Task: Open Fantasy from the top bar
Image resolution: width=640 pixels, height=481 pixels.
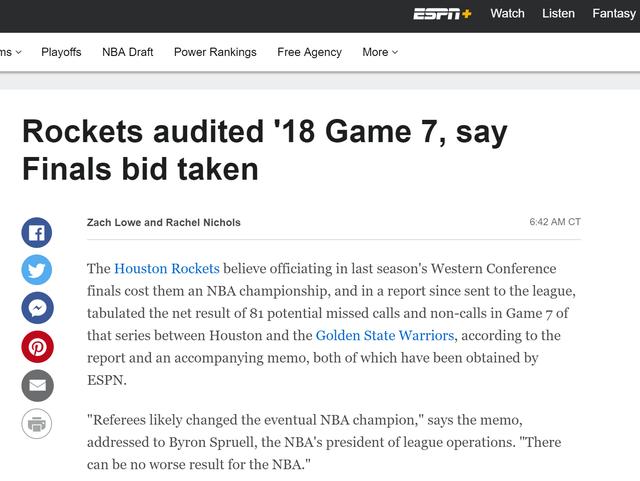Action: (x=614, y=13)
